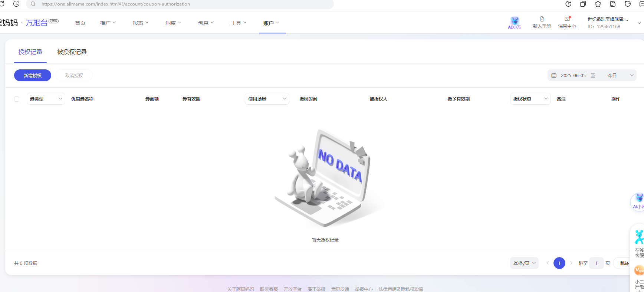The width and height of the screenshot is (644, 292).
Task: Open the 账户 navigation menu
Action: (x=271, y=23)
